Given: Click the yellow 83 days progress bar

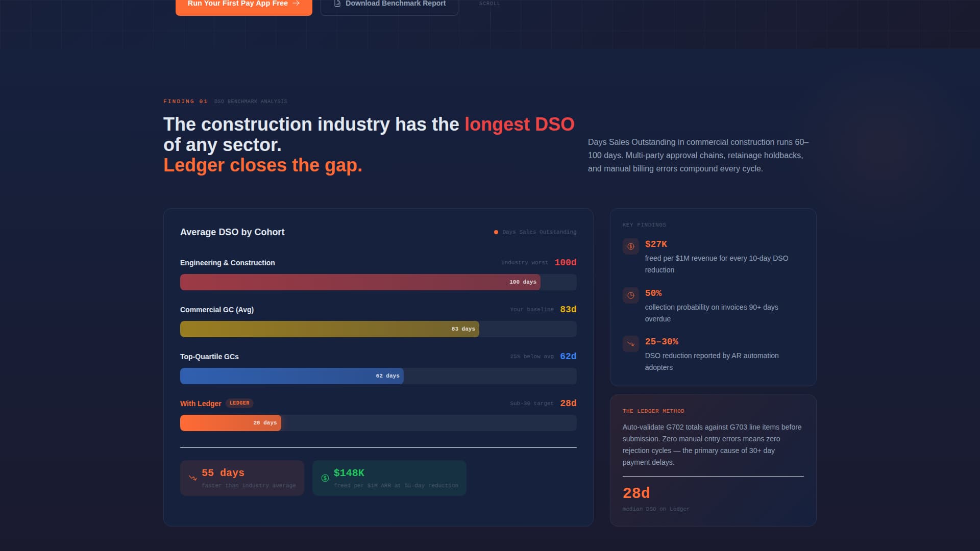Looking at the screenshot, I should pyautogui.click(x=330, y=329).
